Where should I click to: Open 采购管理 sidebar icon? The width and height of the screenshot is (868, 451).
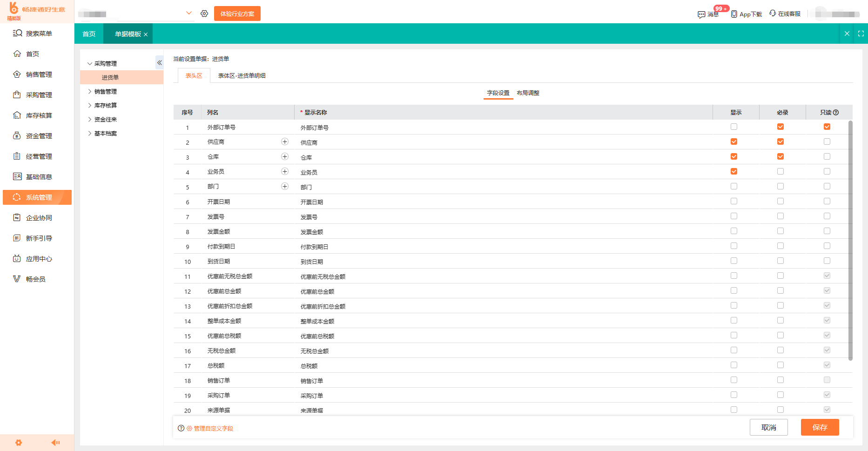pyautogui.click(x=17, y=94)
